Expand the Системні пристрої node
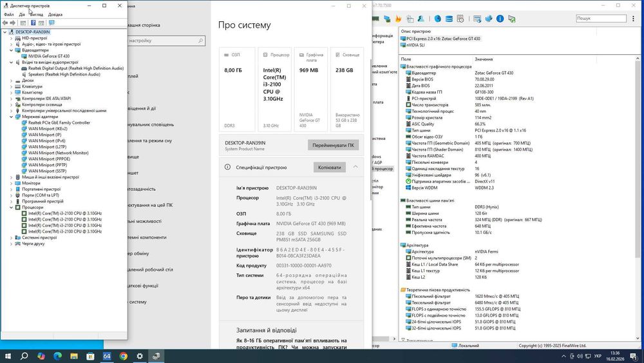This screenshot has height=363, width=644. tap(11, 238)
